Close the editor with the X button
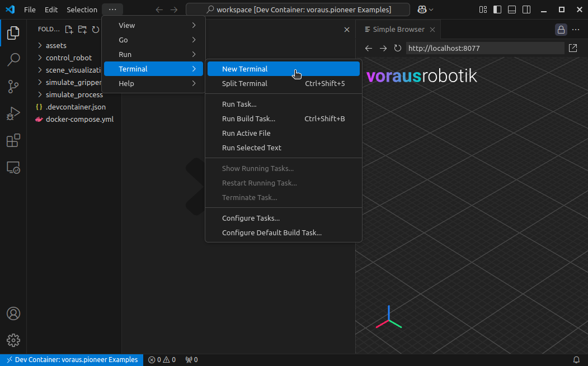 click(x=347, y=30)
